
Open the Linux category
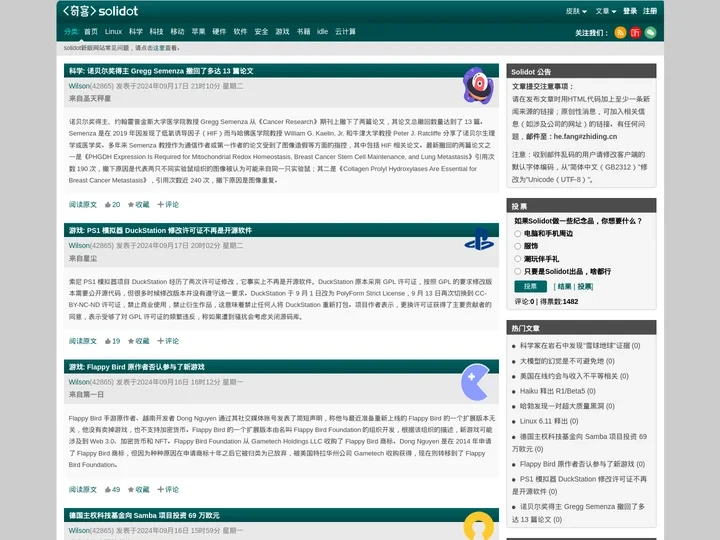113,32
